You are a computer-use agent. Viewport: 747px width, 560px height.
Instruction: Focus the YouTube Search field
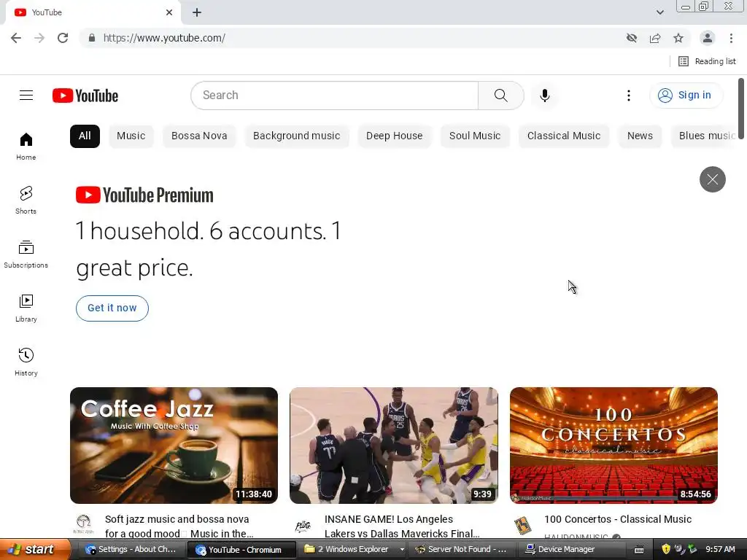click(334, 96)
